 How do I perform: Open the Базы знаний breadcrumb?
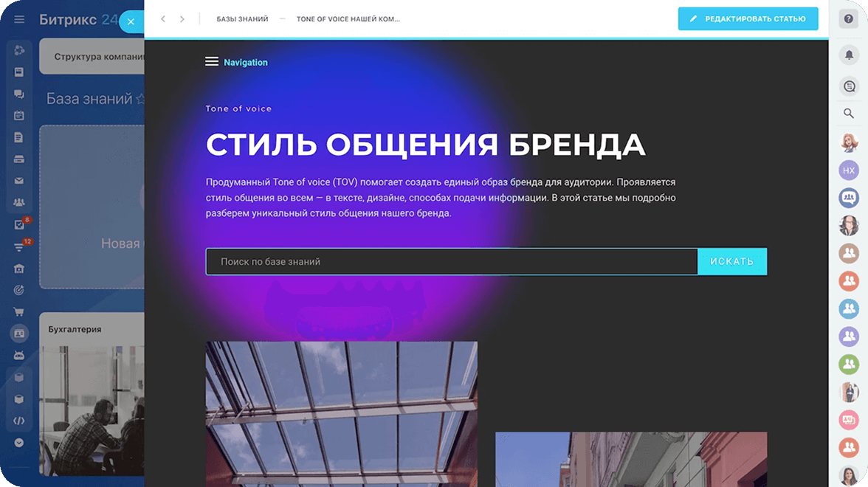pos(242,19)
